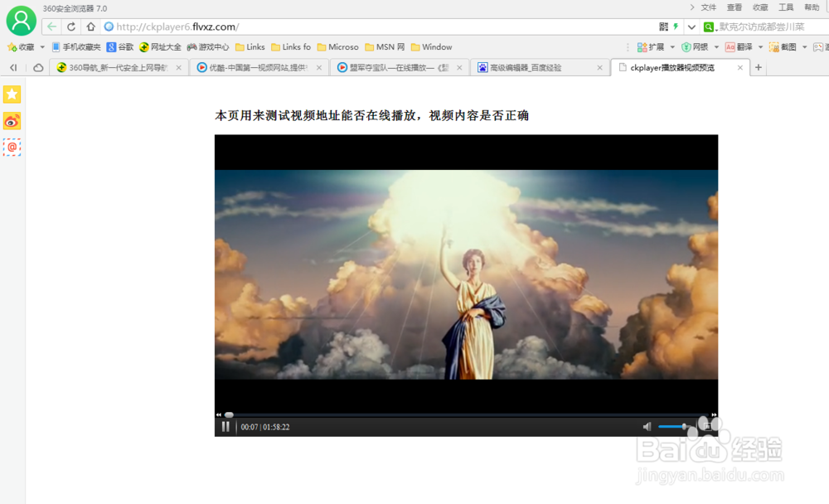Open a new tab with plus button
Screen dimensions: 829x504
759,67
